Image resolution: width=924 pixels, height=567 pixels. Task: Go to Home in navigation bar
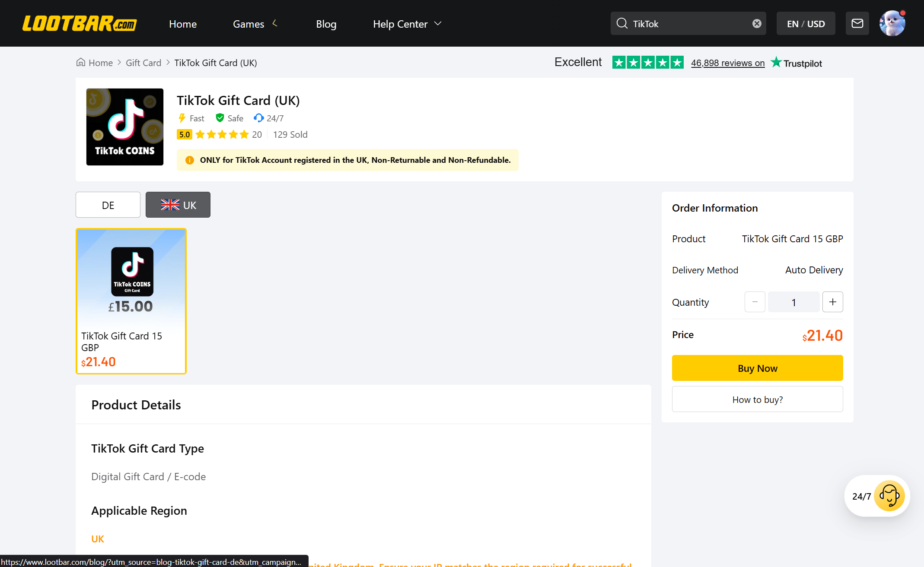tap(183, 24)
